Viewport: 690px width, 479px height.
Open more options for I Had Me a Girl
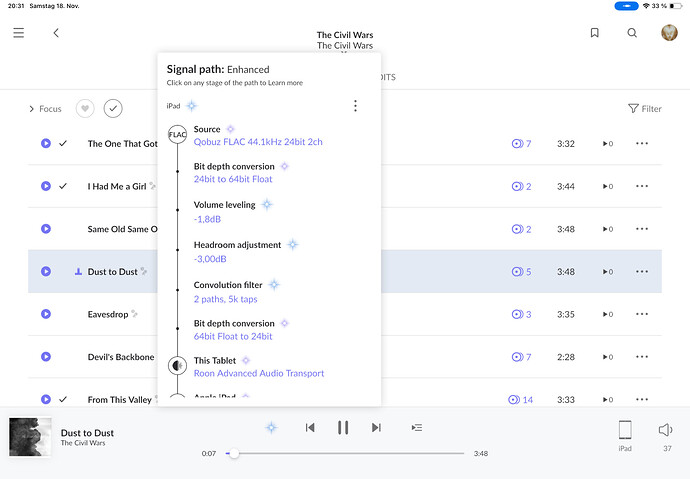click(x=642, y=186)
